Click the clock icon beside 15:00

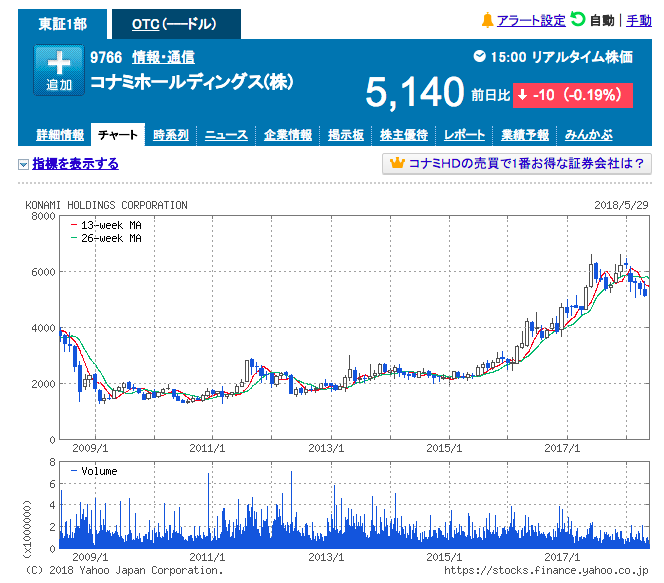[479, 56]
